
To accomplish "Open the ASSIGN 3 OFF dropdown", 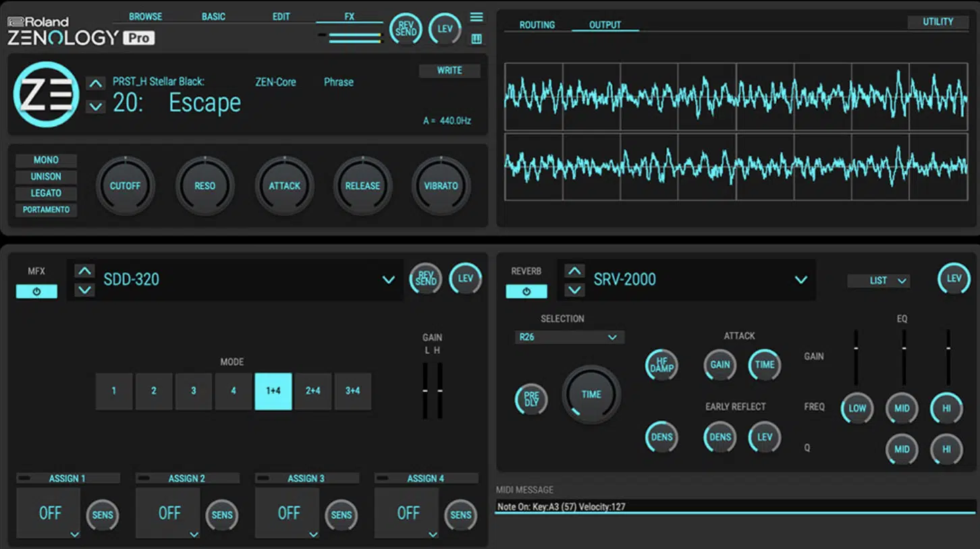I will [288, 513].
